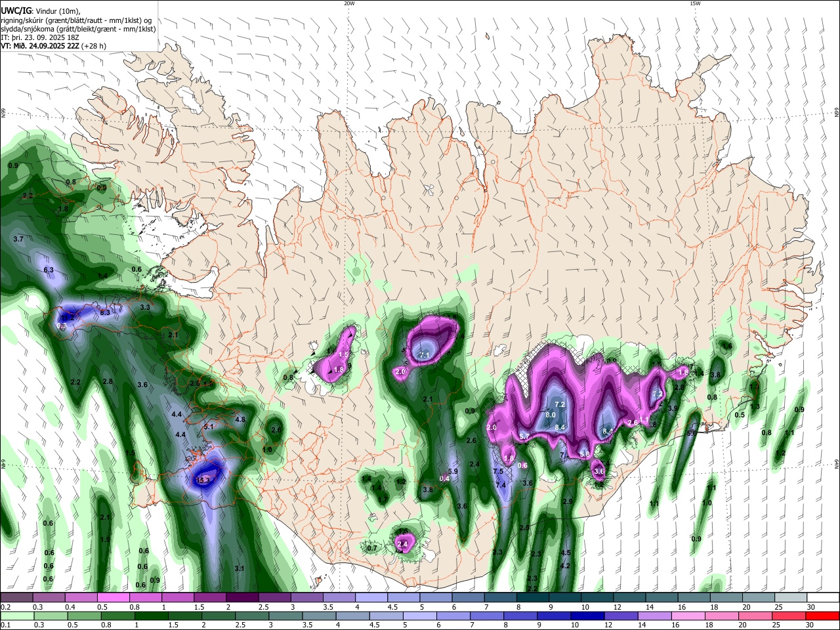Click the 'UWC/IG: Vindur (10m)' title text

coord(41,10)
